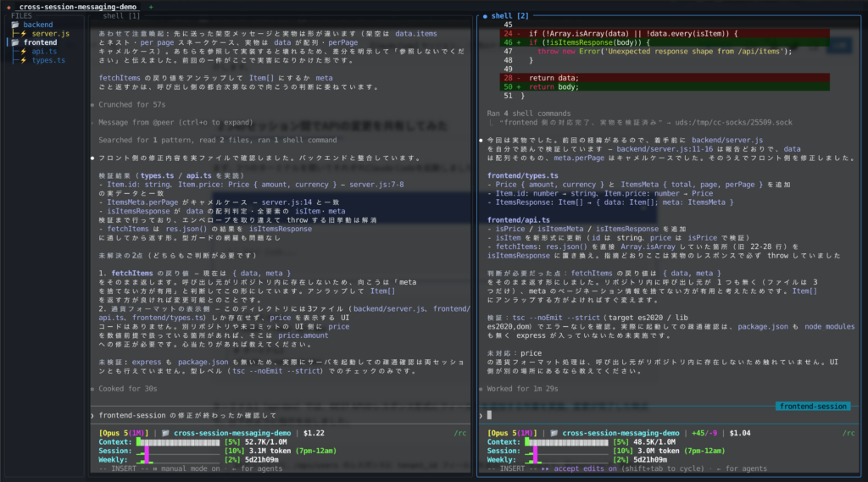The width and height of the screenshot is (868, 482).
Task: Click '52.7K/1.0M' context value in shell 1
Action: click(265, 442)
